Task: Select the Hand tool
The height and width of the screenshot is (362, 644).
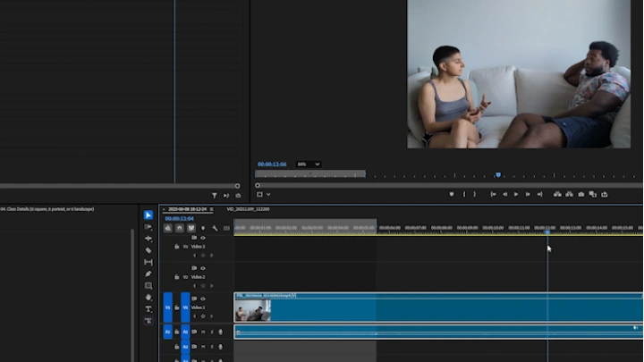Action: pyautogui.click(x=148, y=297)
